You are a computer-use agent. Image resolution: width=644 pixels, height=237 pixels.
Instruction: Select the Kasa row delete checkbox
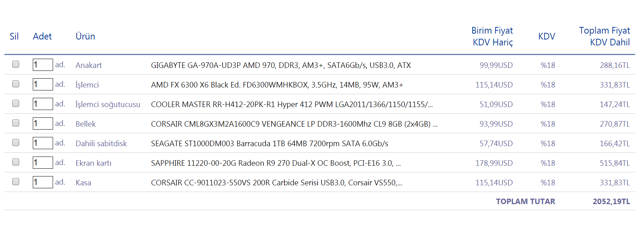(x=15, y=182)
